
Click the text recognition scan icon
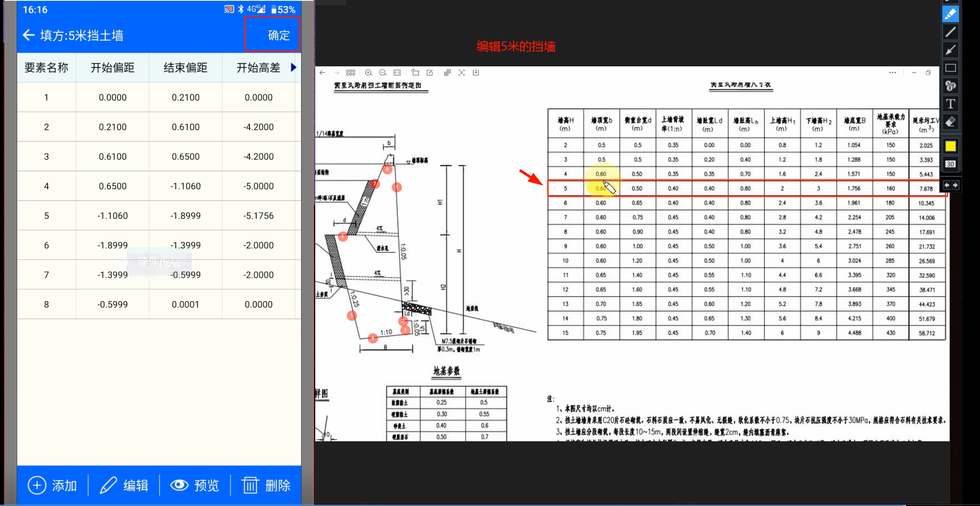[x=462, y=73]
